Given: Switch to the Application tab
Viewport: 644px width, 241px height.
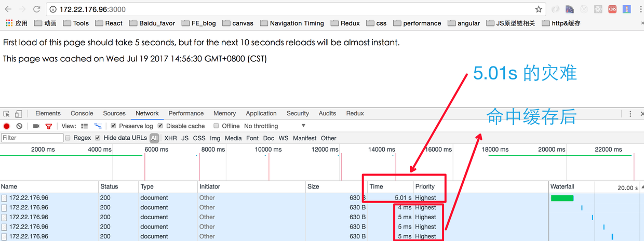Looking at the screenshot, I should (261, 114).
